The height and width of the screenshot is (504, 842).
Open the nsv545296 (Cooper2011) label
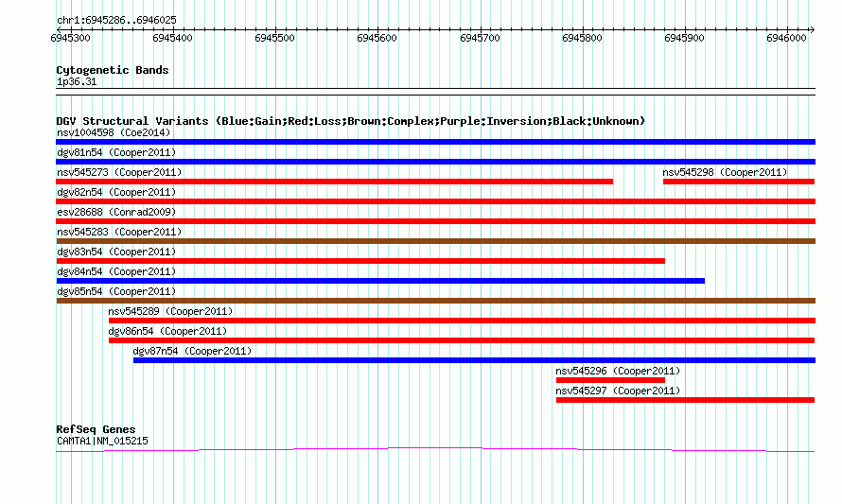pyautogui.click(x=618, y=371)
